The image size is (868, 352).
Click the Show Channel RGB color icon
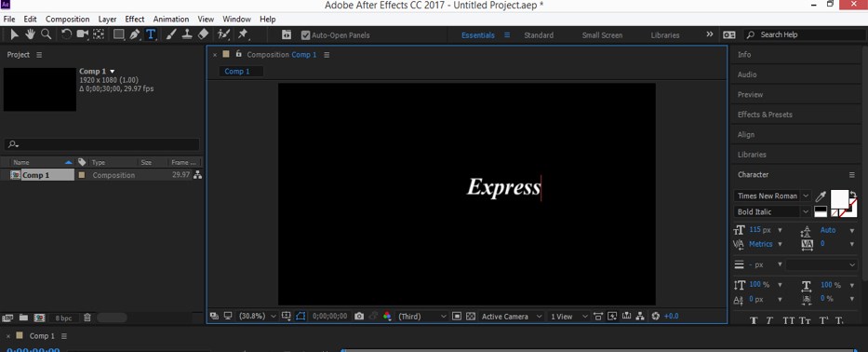click(x=388, y=316)
